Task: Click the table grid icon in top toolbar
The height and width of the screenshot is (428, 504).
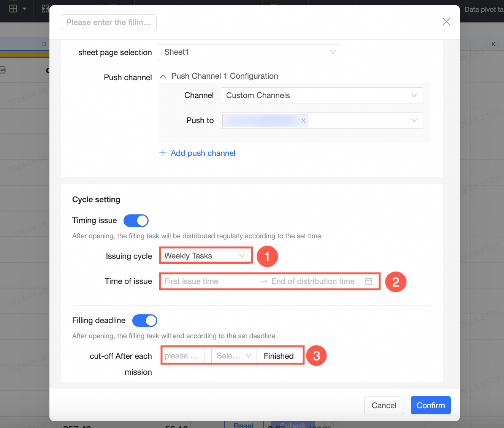Action: tap(13, 9)
